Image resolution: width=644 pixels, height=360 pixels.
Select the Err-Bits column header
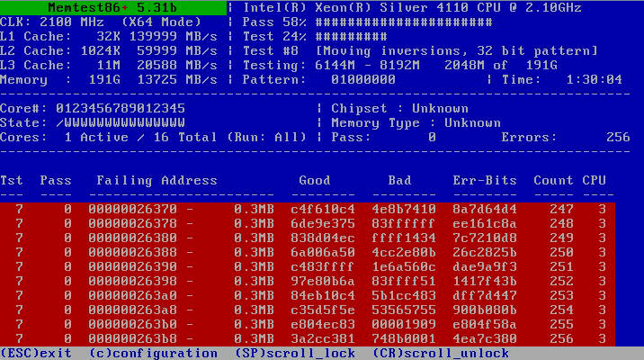(485, 180)
